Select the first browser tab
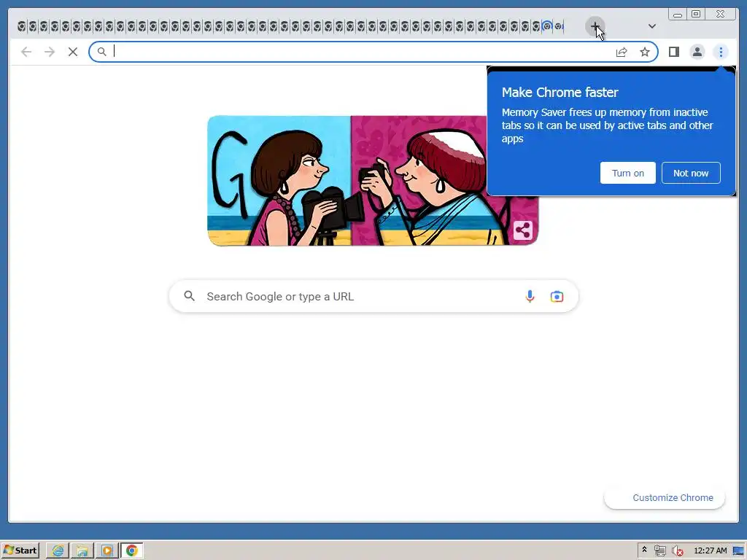 [21, 26]
